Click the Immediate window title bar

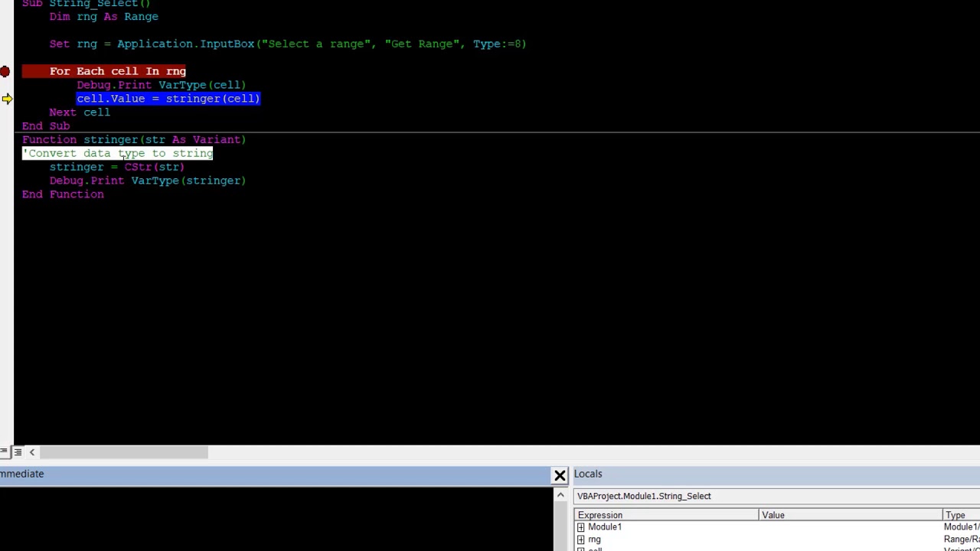click(276, 474)
